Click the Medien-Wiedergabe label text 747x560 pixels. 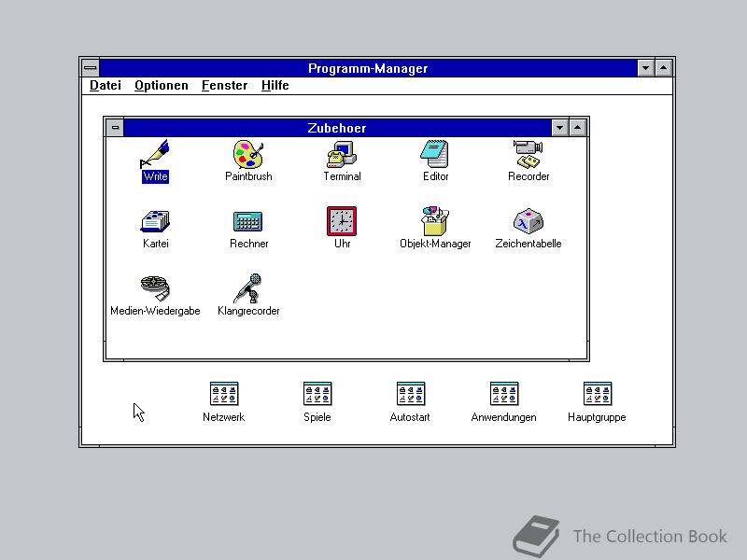(x=155, y=311)
